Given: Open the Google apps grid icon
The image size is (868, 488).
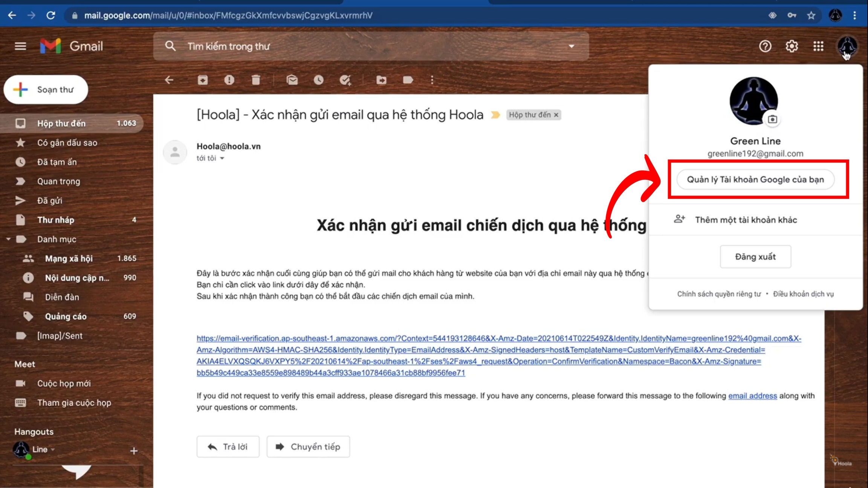Looking at the screenshot, I should click(818, 46).
